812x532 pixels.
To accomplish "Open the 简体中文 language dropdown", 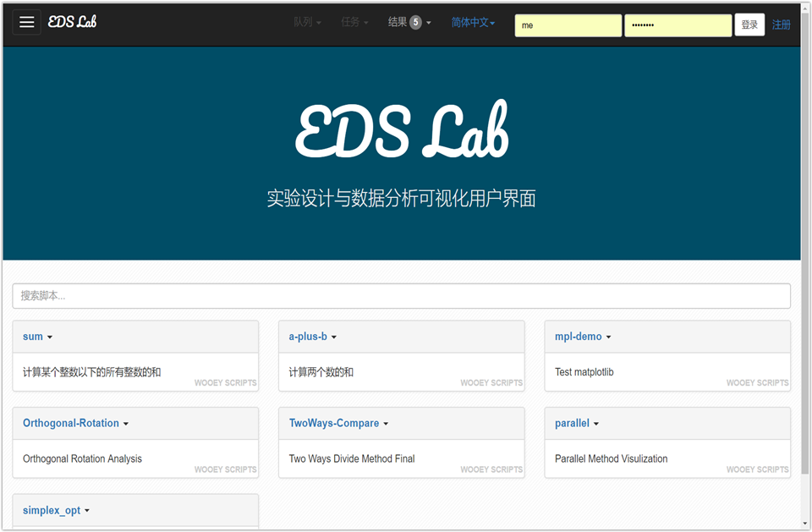I will (473, 22).
